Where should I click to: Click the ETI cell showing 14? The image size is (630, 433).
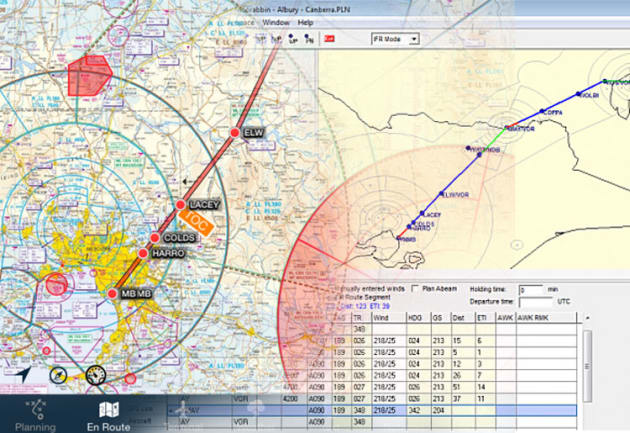(x=485, y=387)
